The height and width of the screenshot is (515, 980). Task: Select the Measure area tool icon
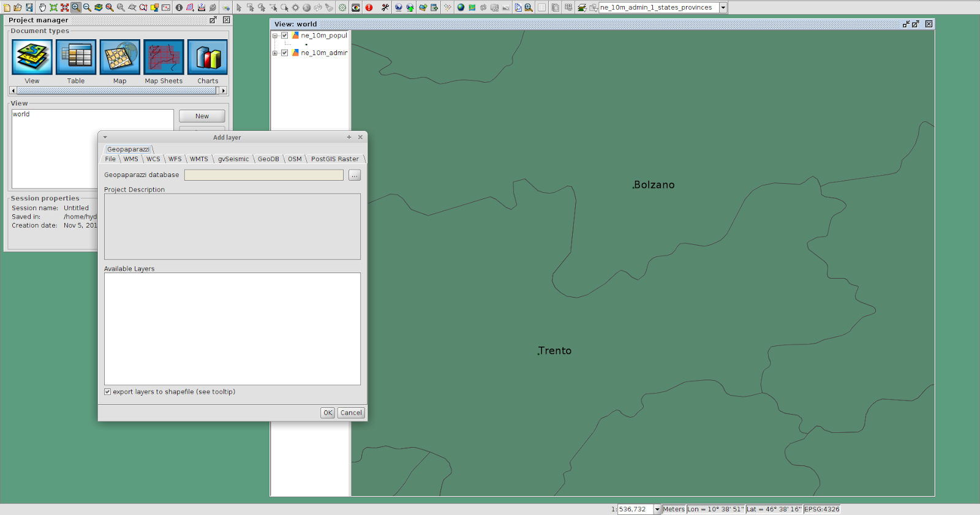click(x=190, y=7)
